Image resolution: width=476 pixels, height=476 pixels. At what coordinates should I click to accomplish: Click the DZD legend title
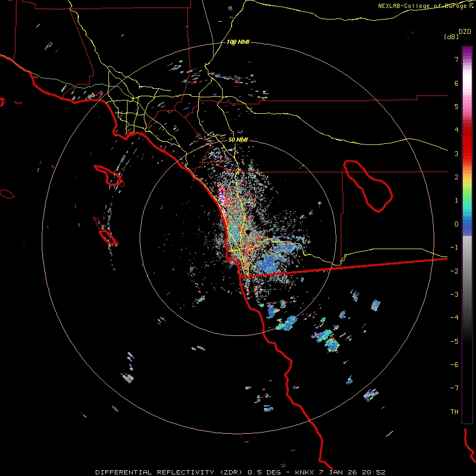[x=465, y=32]
